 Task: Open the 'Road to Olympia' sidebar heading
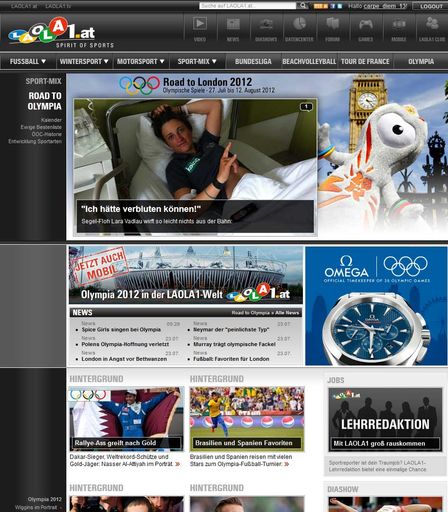[45, 101]
